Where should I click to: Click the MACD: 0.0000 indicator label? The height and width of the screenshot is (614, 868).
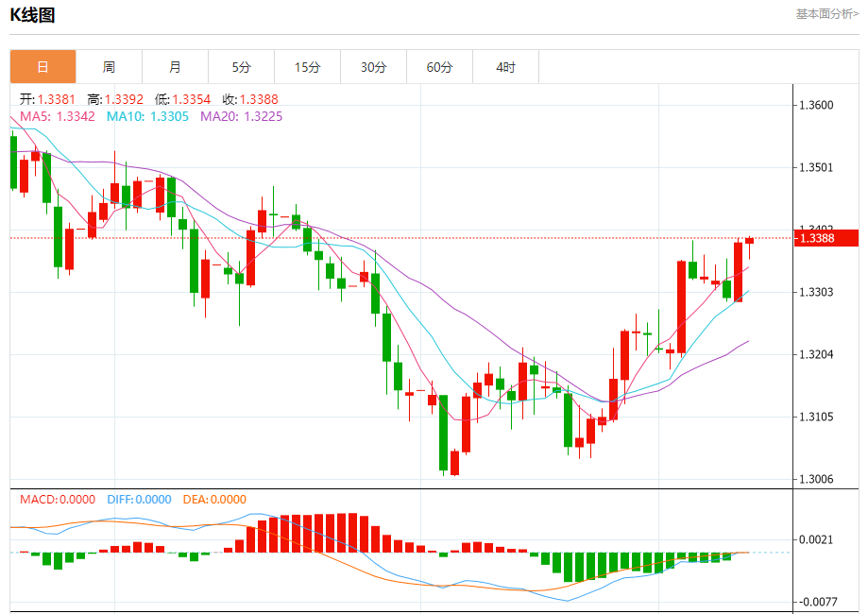[x=58, y=500]
